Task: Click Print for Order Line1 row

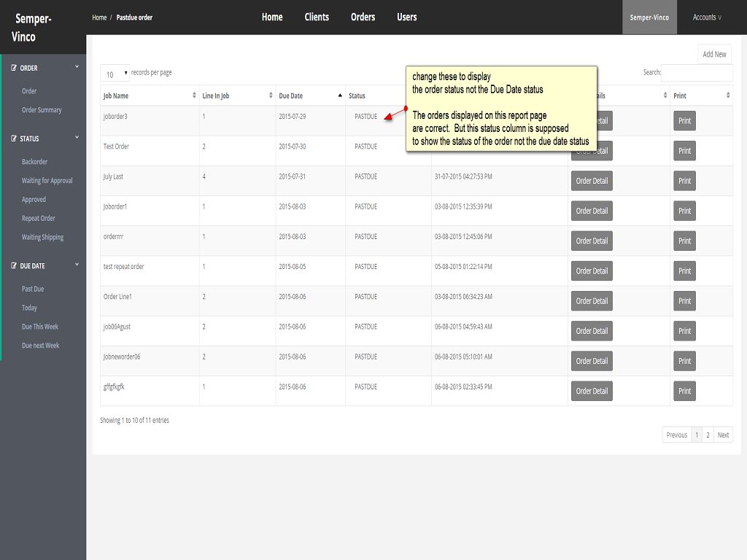Action: (684, 301)
